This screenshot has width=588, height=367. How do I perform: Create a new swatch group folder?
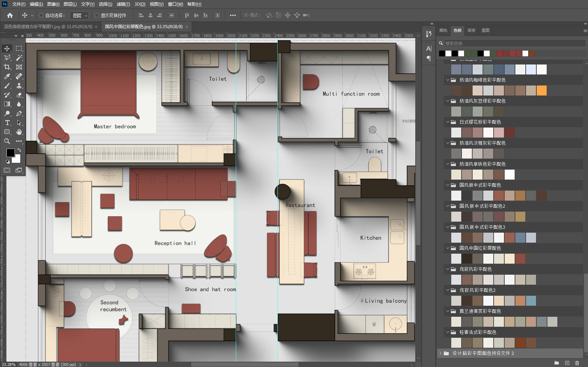coord(557,363)
